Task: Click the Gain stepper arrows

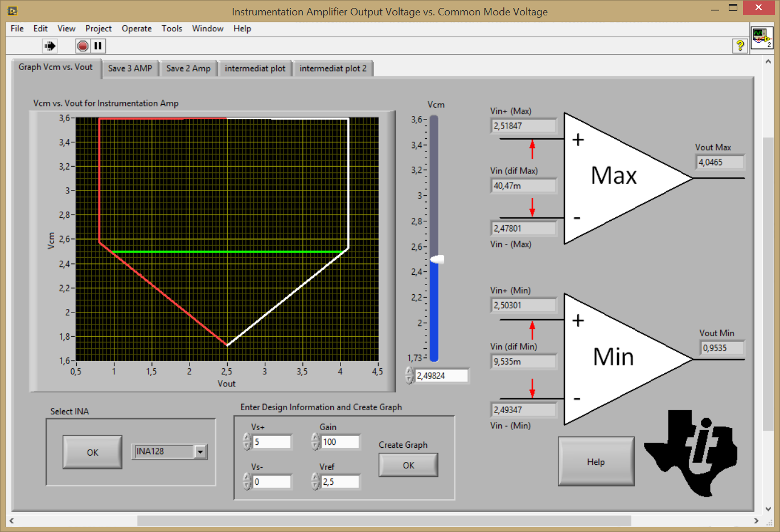Action: [x=315, y=442]
